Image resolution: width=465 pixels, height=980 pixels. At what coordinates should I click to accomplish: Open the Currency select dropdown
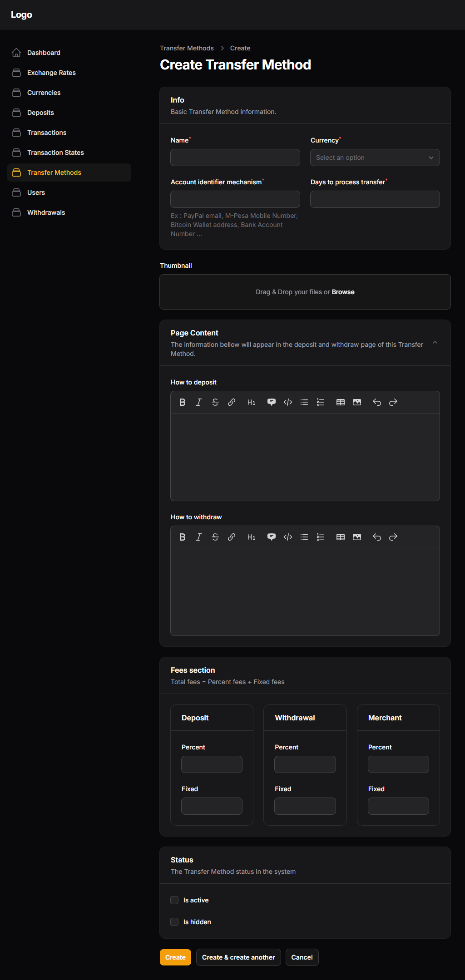coord(375,158)
